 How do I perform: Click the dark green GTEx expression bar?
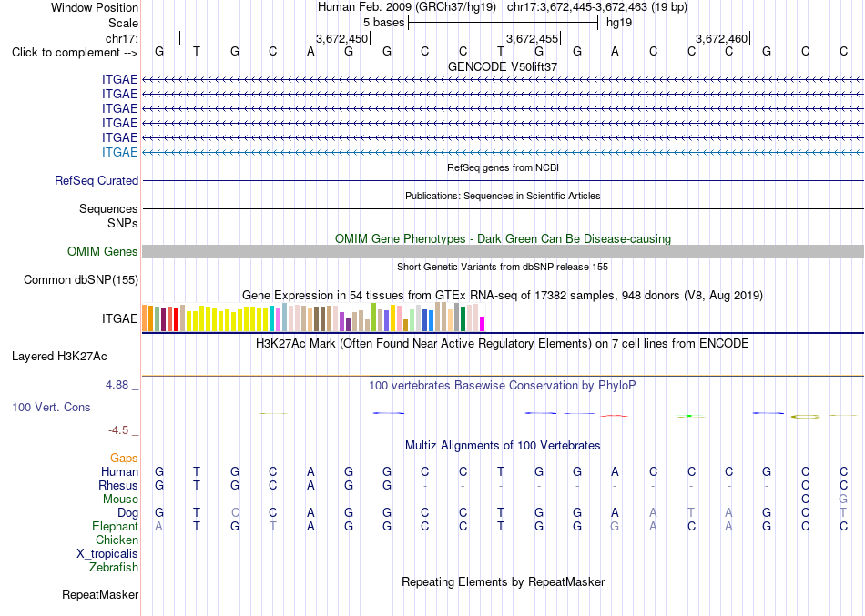[x=463, y=318]
